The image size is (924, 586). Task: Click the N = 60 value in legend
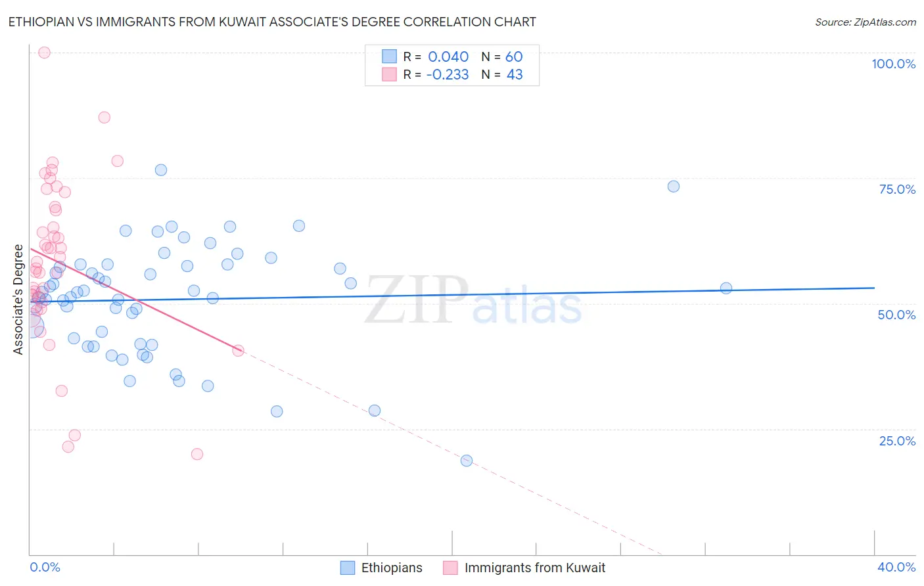[502, 56]
